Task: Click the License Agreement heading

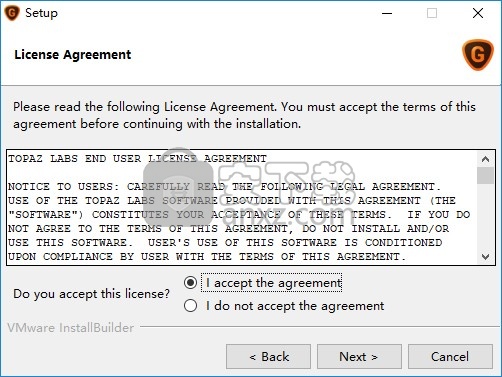Action: tap(73, 55)
